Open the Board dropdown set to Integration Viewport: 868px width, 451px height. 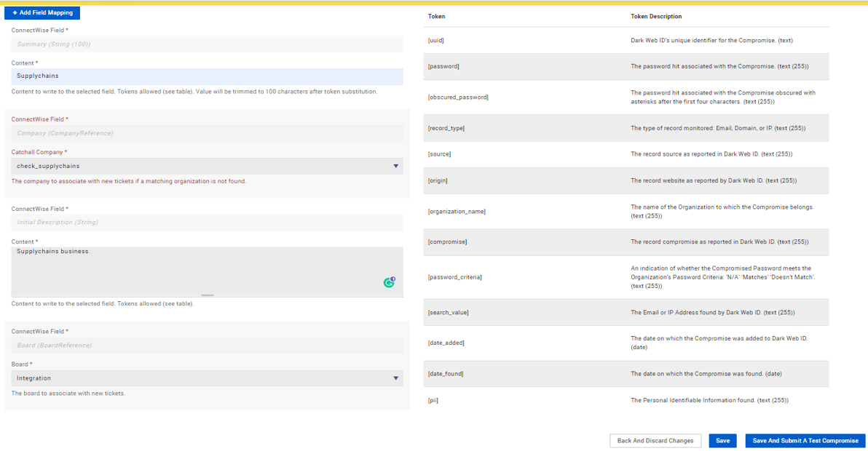(x=207, y=378)
